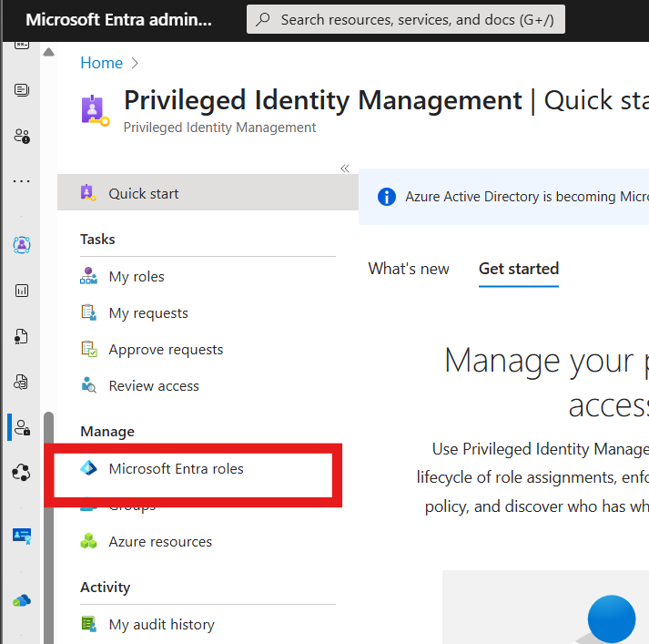Open My requests
The width and height of the screenshot is (649, 644).
[x=148, y=312]
